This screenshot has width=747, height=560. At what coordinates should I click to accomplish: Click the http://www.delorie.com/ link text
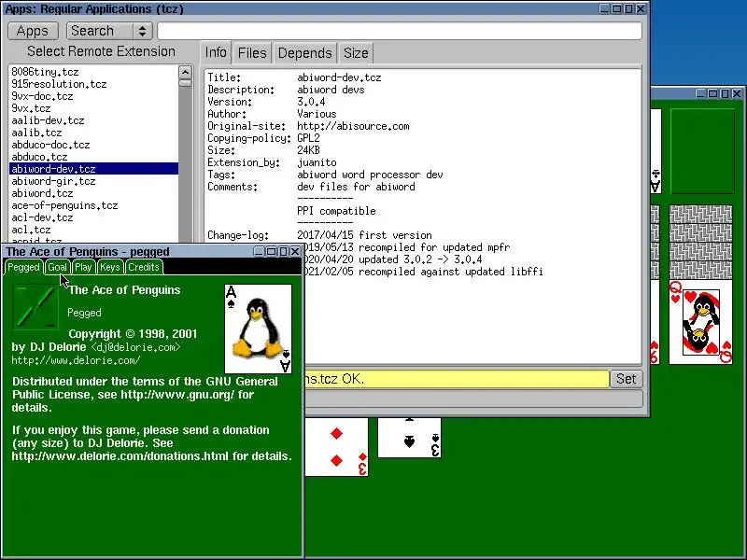click(x=76, y=360)
